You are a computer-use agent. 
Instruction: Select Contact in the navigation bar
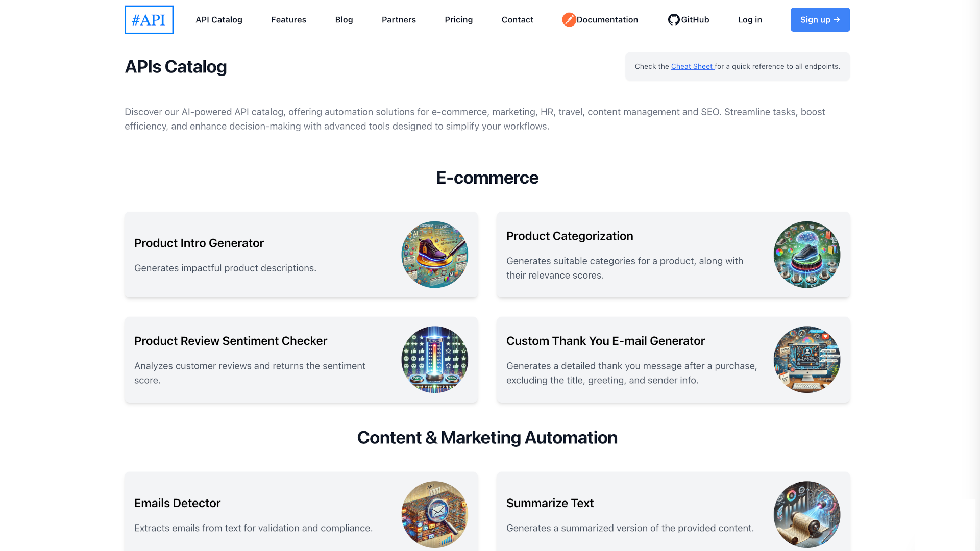point(517,20)
